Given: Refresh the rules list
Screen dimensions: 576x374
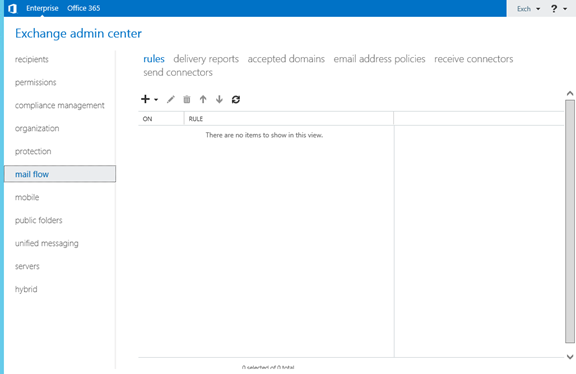Looking at the screenshot, I should (x=236, y=99).
